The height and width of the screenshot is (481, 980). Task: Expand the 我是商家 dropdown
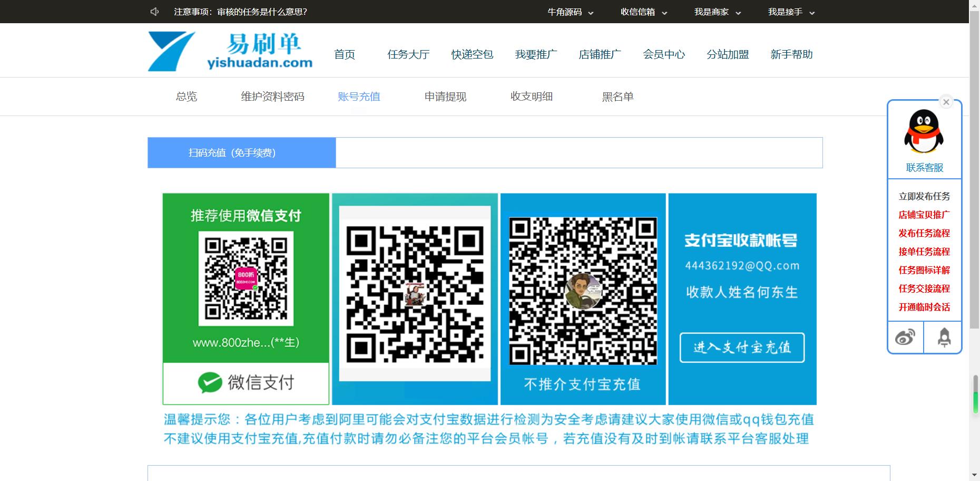click(718, 12)
